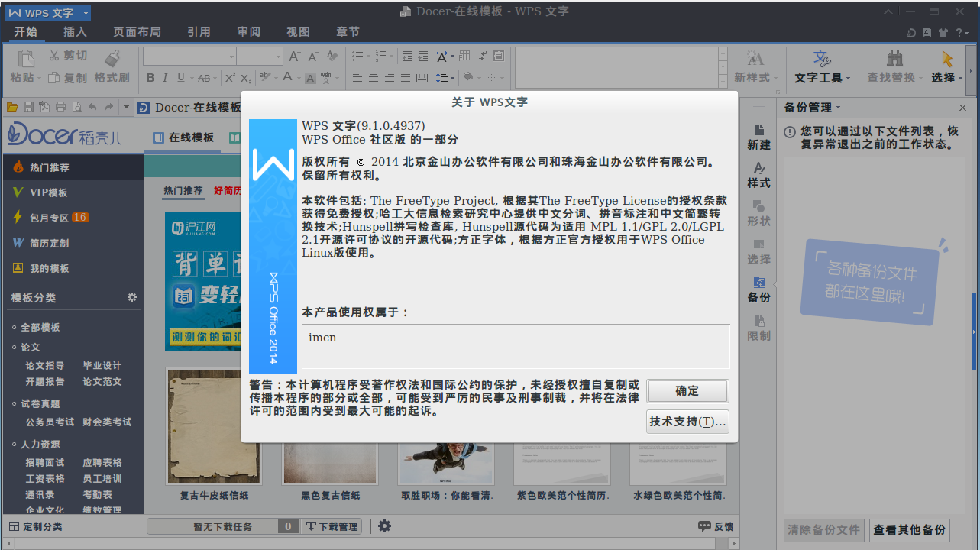Viewport: 980px width, 550px height.
Task: Click 备份 icon in side panel strip
Action: click(758, 290)
